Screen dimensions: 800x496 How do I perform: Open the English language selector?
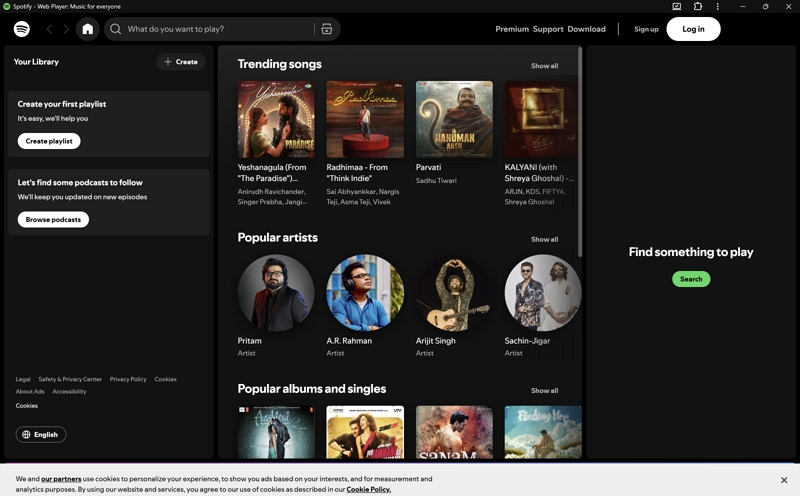click(x=41, y=434)
